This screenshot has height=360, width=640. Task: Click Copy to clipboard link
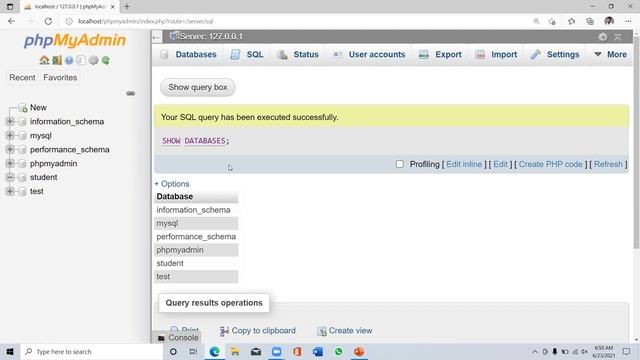click(264, 331)
